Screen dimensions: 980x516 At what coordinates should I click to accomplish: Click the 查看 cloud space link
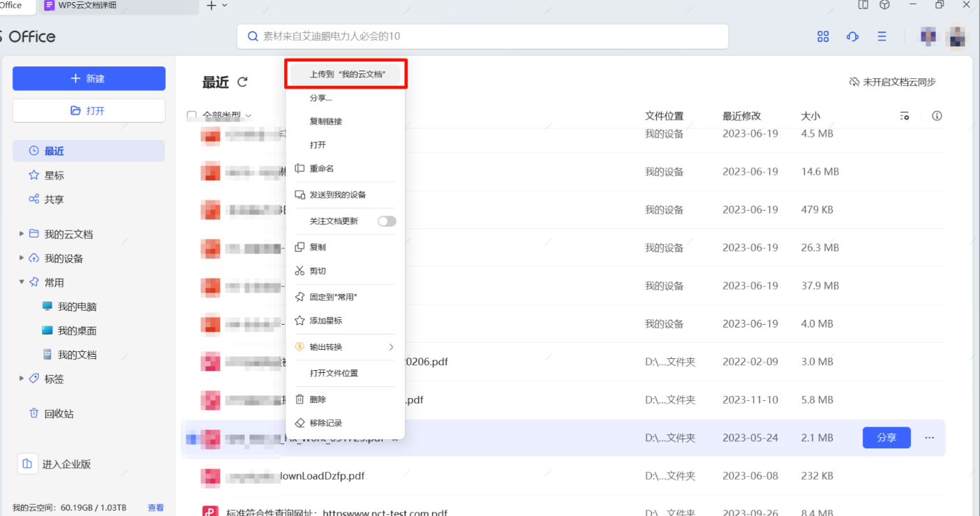pos(156,508)
